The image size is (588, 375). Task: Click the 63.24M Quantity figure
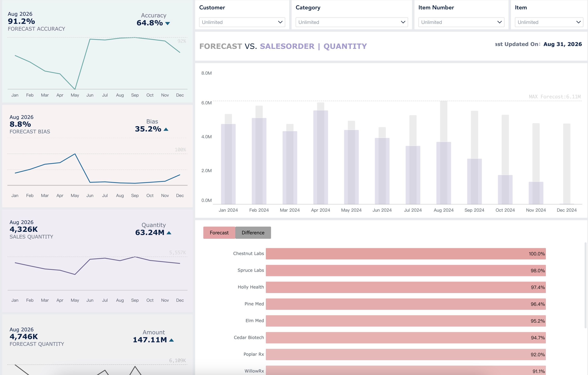pyautogui.click(x=150, y=233)
